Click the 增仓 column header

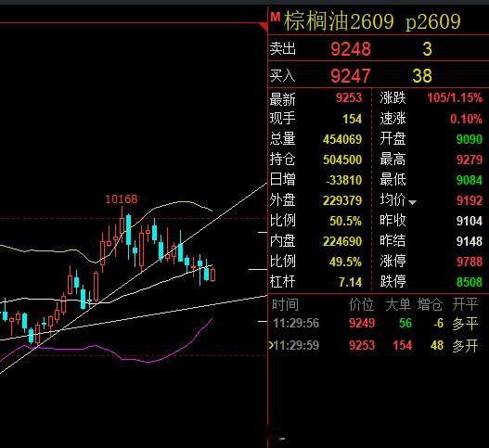(x=430, y=304)
